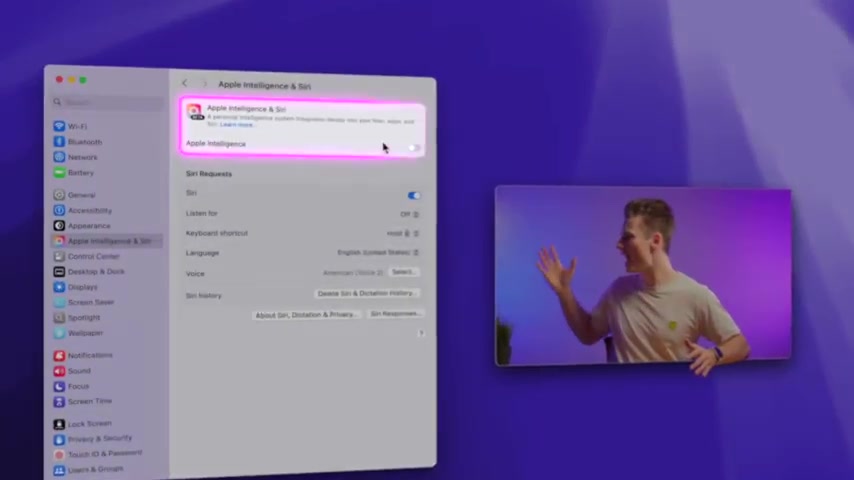
Task: Select the Bluetooth sidebar icon
Action: click(59, 142)
